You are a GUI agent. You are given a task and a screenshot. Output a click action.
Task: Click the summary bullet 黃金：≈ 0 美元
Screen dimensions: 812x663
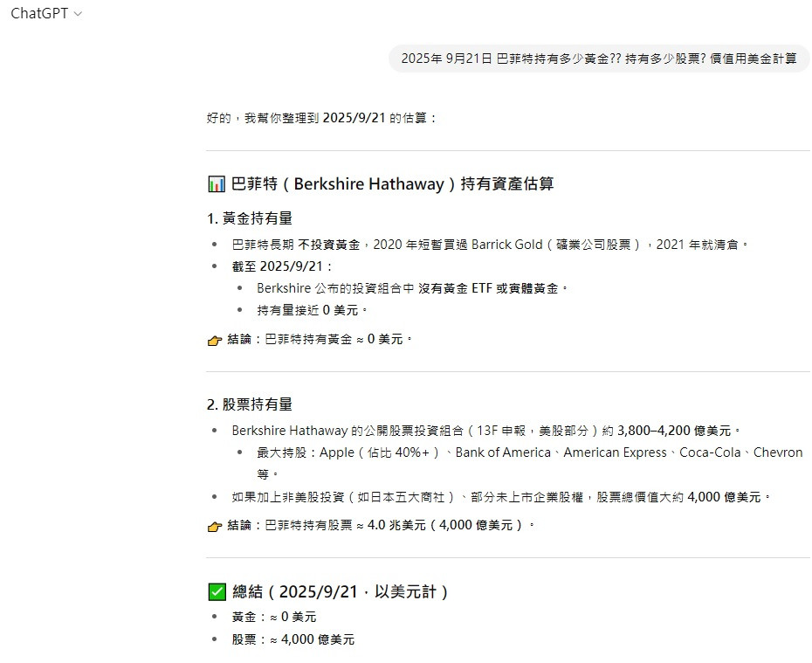(274, 617)
